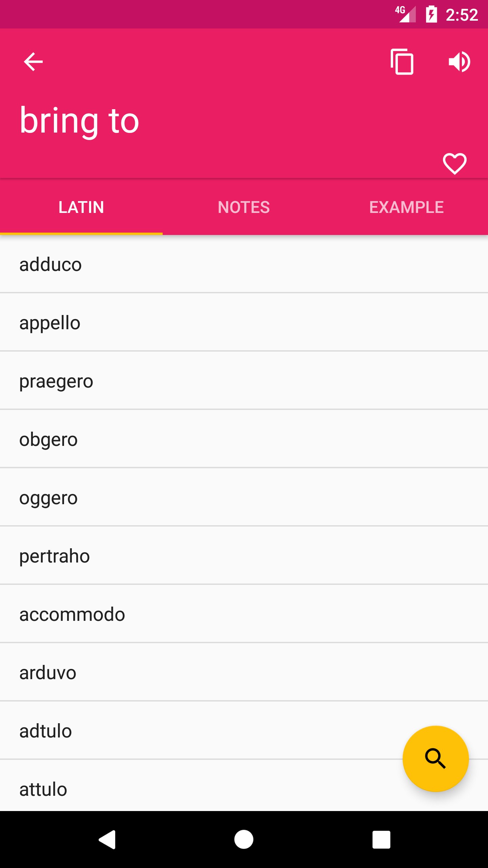Select the Latin tab
Screen dimensions: 488x868
(81, 207)
